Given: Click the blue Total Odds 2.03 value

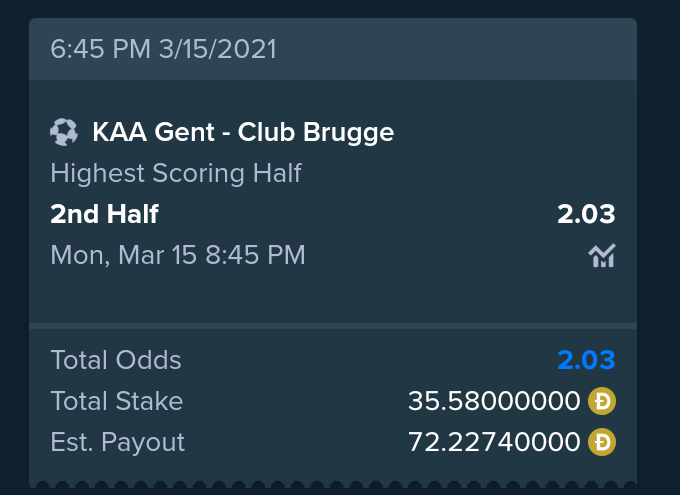Looking at the screenshot, I should coord(586,360).
